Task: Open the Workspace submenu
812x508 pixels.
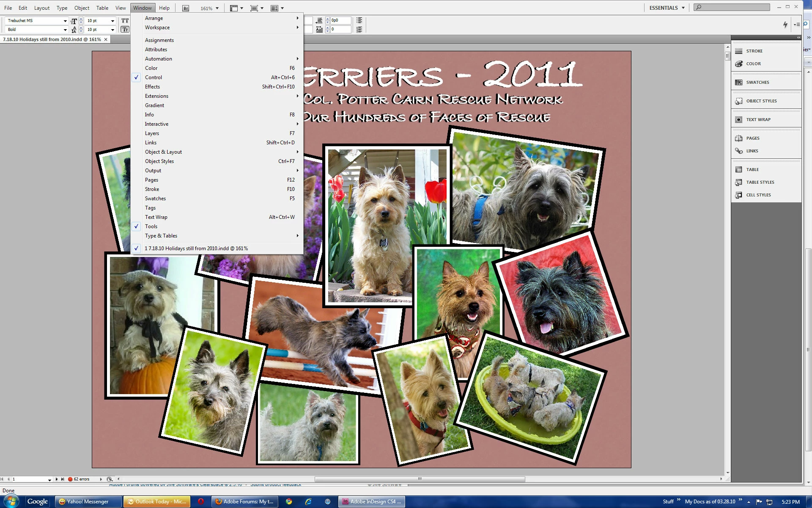Action: 157,28
